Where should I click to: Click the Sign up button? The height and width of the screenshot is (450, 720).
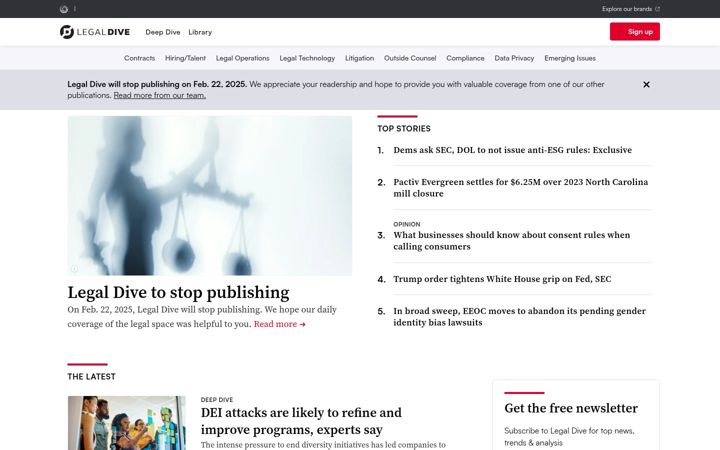[635, 32]
